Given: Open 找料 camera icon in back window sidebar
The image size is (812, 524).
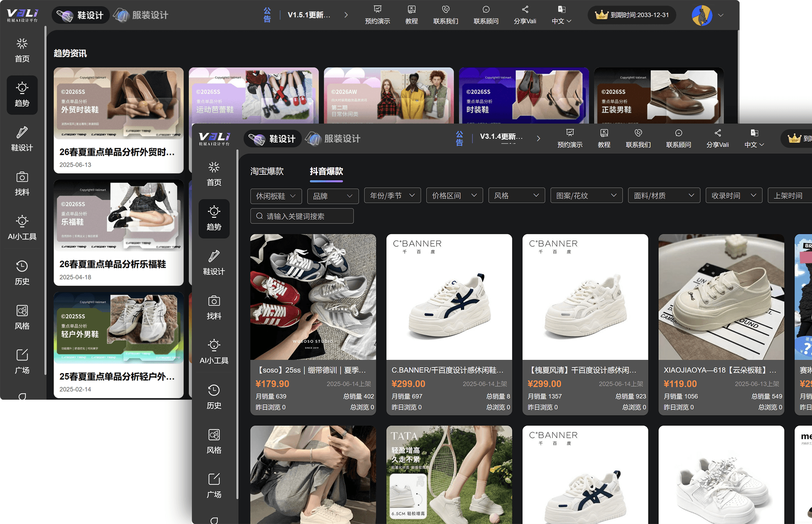Looking at the screenshot, I should pyautogui.click(x=22, y=177).
